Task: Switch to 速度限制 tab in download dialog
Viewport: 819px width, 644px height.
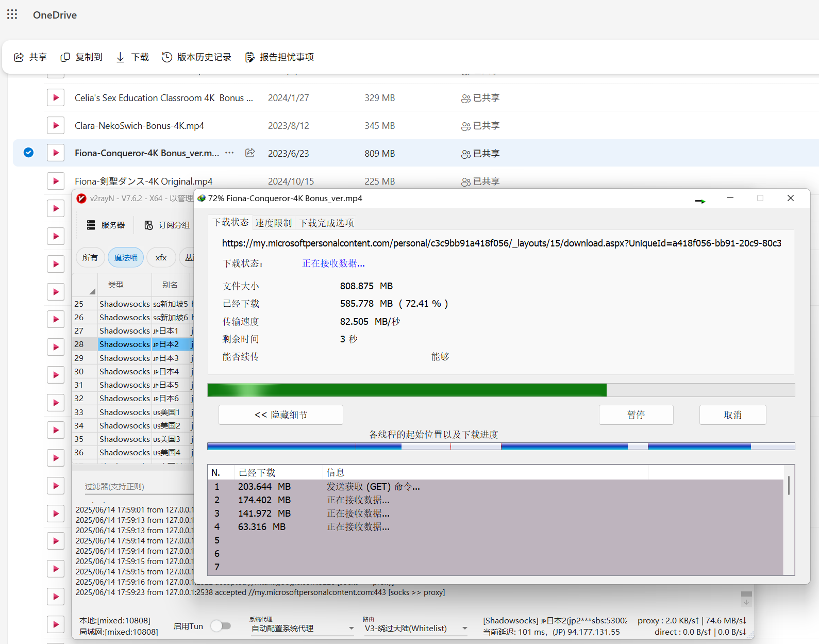Action: pos(273,223)
